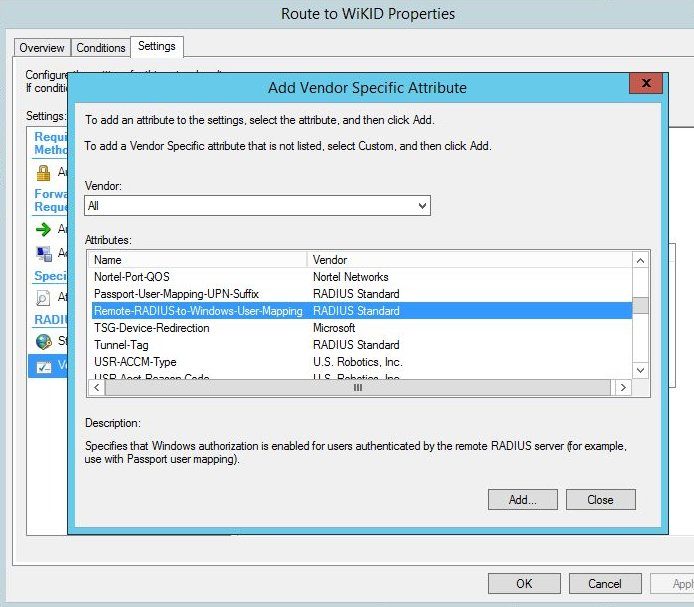Click OK in Route to WiKID Properties
Screen dimensions: 694x607
[524, 584]
